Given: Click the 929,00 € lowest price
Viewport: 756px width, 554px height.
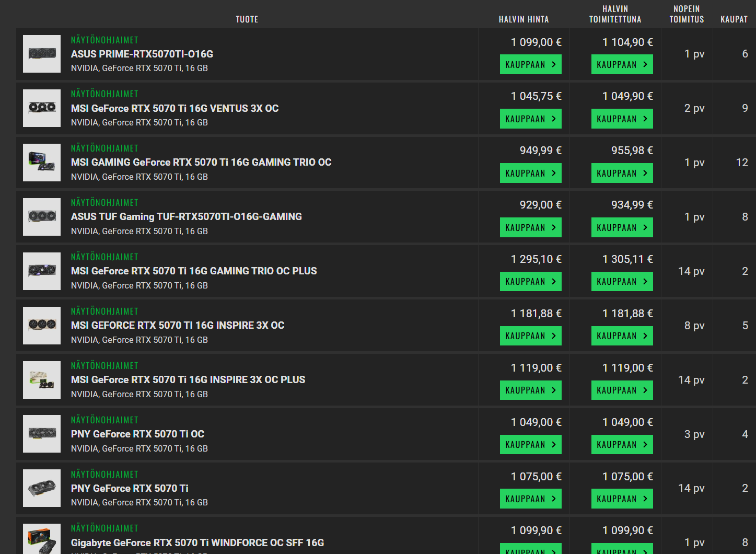Looking at the screenshot, I should pos(541,205).
